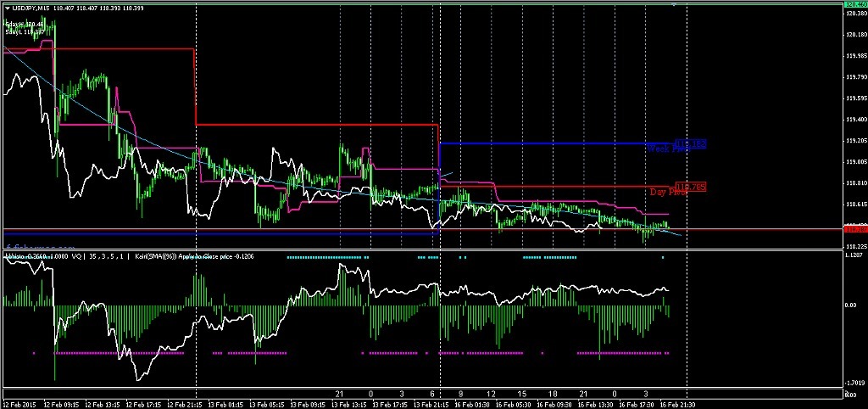Click the chart shift marker on top edge

coord(674,4)
